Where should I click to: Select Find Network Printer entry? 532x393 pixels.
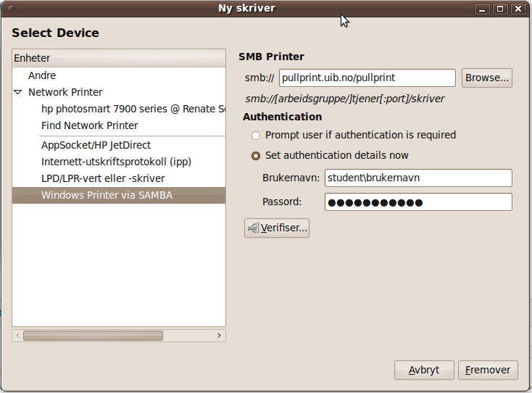(89, 125)
